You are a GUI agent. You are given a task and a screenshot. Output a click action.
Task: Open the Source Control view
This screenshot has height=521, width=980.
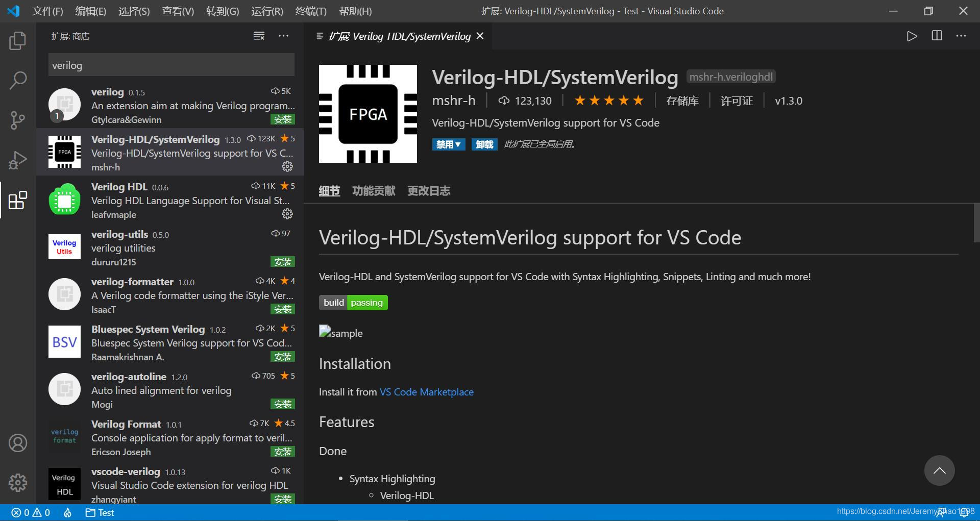coord(18,120)
